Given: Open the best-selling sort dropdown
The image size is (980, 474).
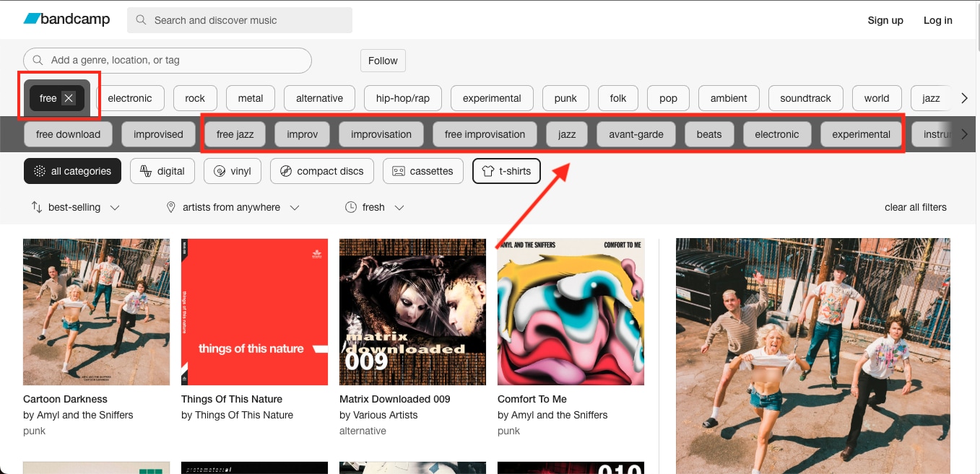Looking at the screenshot, I should [74, 207].
